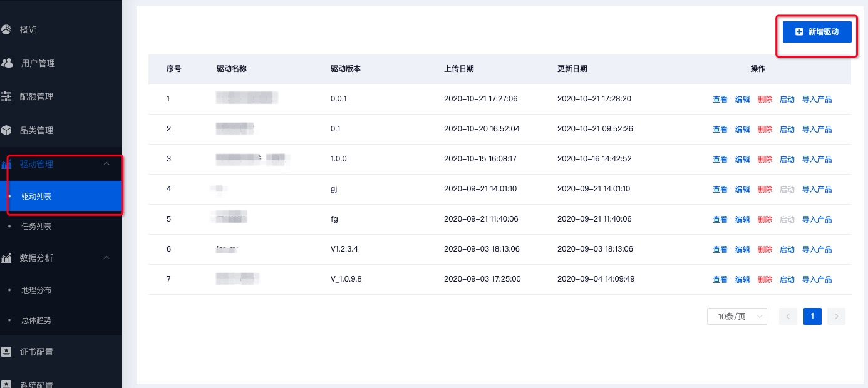Click the 用户管理 users icon
868x388 pixels.
point(8,63)
